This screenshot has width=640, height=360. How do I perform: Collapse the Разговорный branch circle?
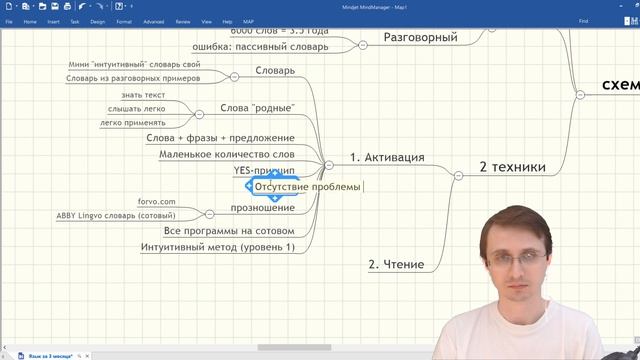pyautogui.click(x=362, y=45)
